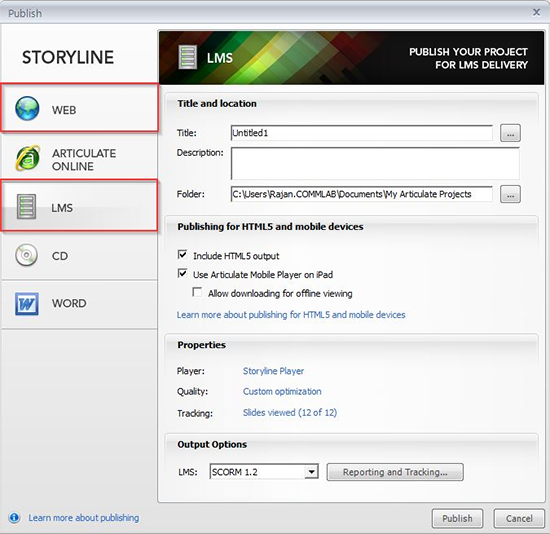Viewport: 550px width, 534px height.
Task: Open the title browse ellipsis button
Action: [510, 133]
